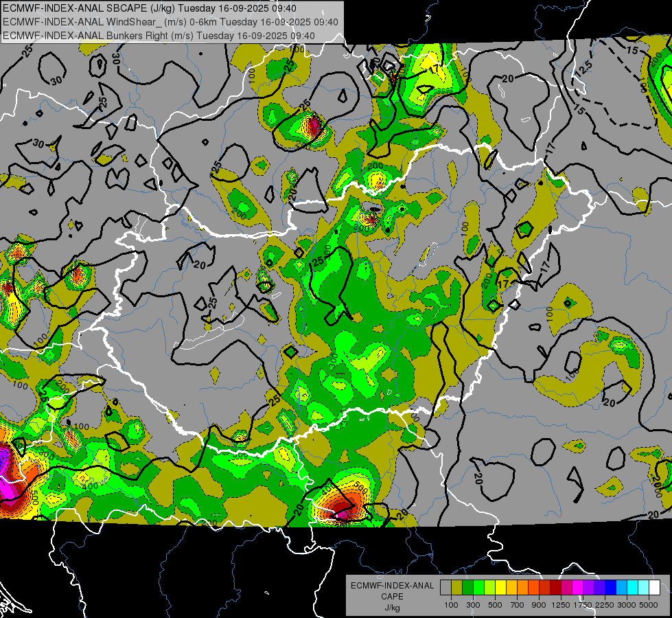Click the dark red legend swatch
Viewport: 672px width, 618px height.
pos(555,587)
